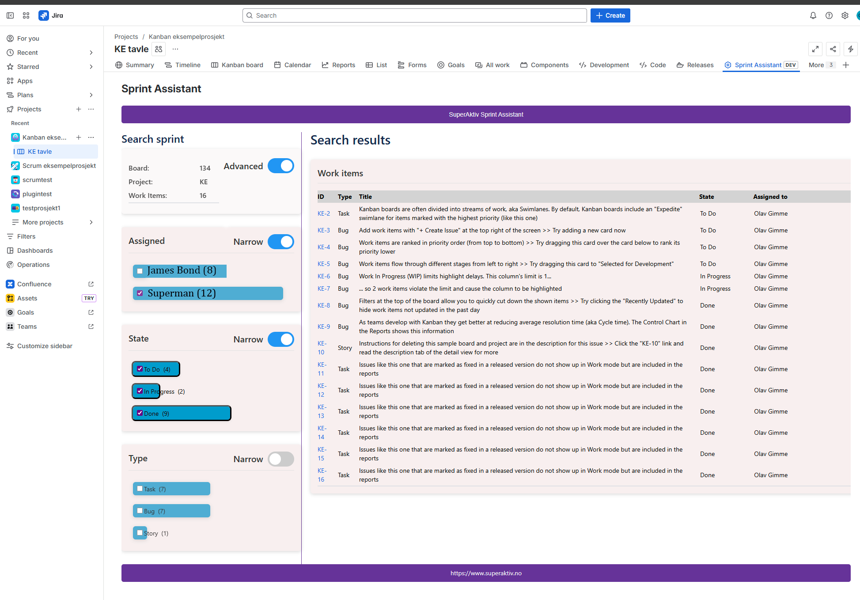Screen dimensions: 860x600
Task: Click the app switcher grid icon
Action: click(26, 16)
